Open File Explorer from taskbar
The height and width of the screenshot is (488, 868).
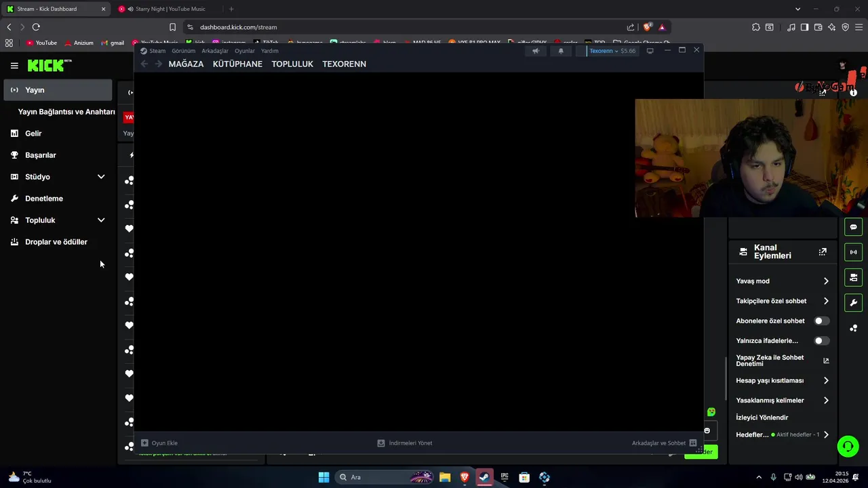[x=445, y=477]
